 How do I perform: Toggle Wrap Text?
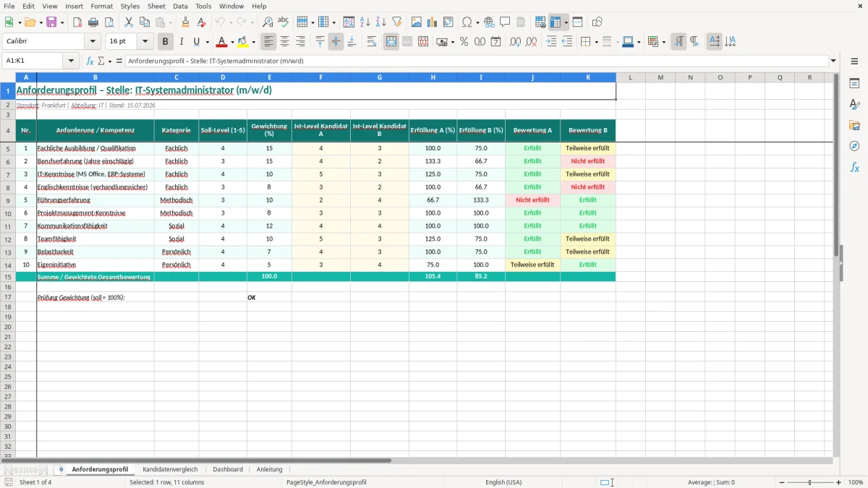tap(372, 42)
